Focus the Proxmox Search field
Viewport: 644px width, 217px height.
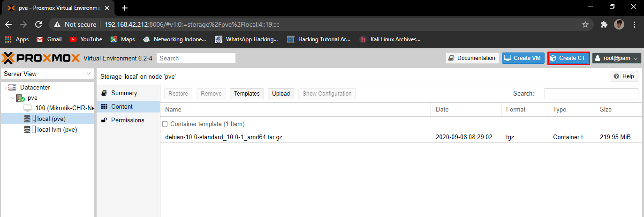coord(196,58)
